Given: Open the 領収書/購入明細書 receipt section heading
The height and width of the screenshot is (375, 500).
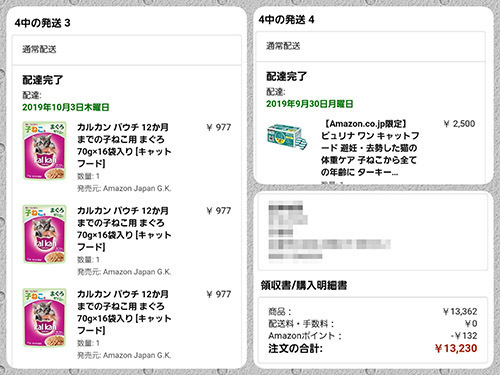Looking at the screenshot, I should tap(304, 285).
